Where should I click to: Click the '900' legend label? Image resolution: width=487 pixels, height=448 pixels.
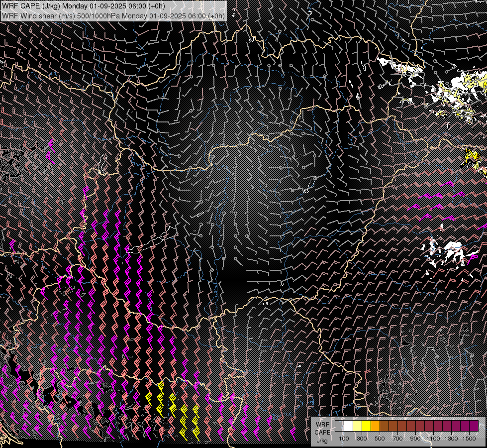[415, 439]
